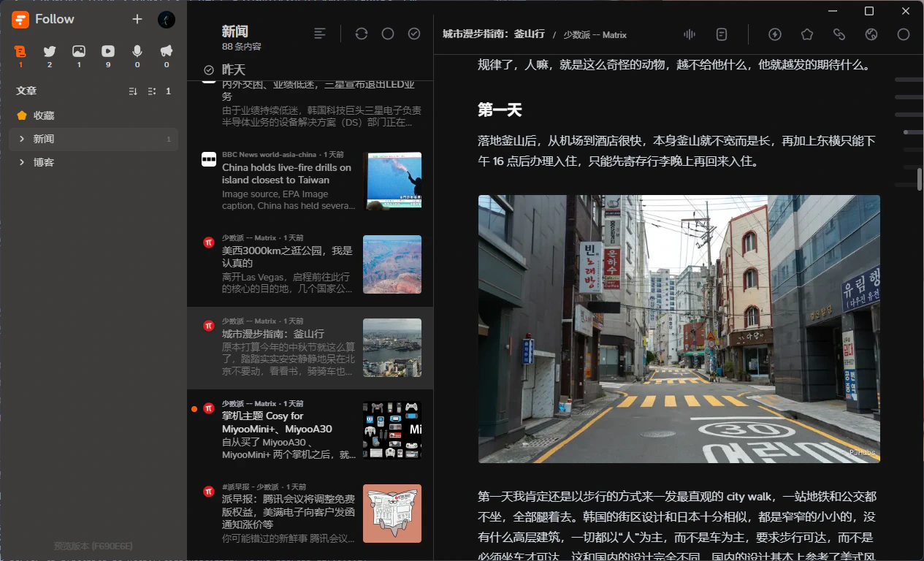Viewport: 924px width, 561px height.
Task: Play text-to-speech for the current article
Action: click(687, 34)
